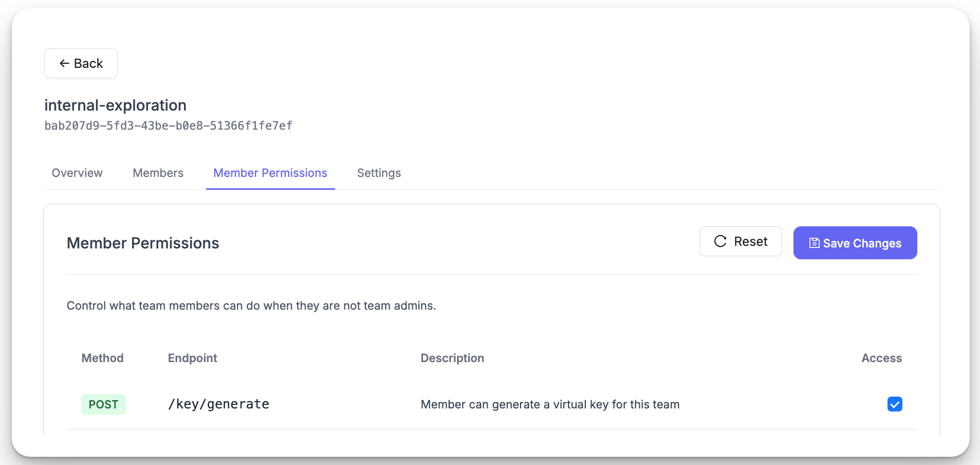Switch to the Overview tab
980x465 pixels.
(x=77, y=173)
